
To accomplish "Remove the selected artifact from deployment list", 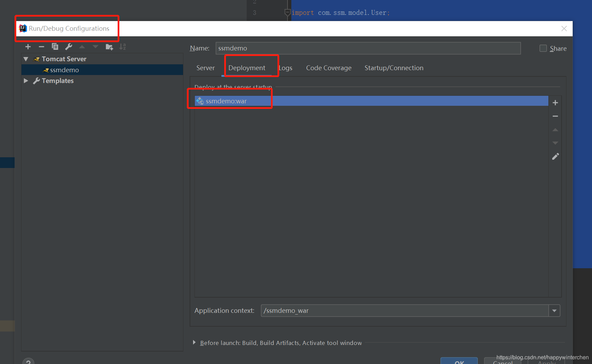I will point(555,116).
